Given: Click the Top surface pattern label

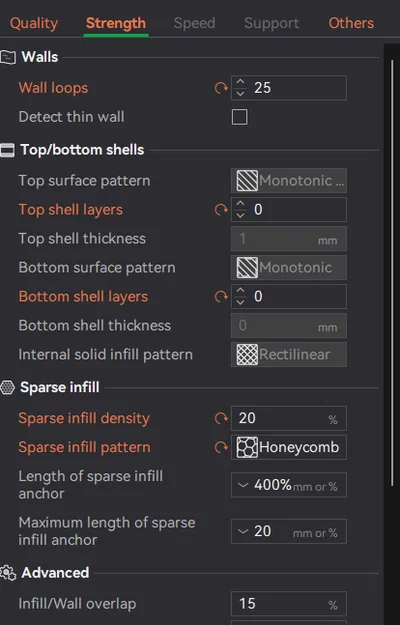Looking at the screenshot, I should 84,181.
